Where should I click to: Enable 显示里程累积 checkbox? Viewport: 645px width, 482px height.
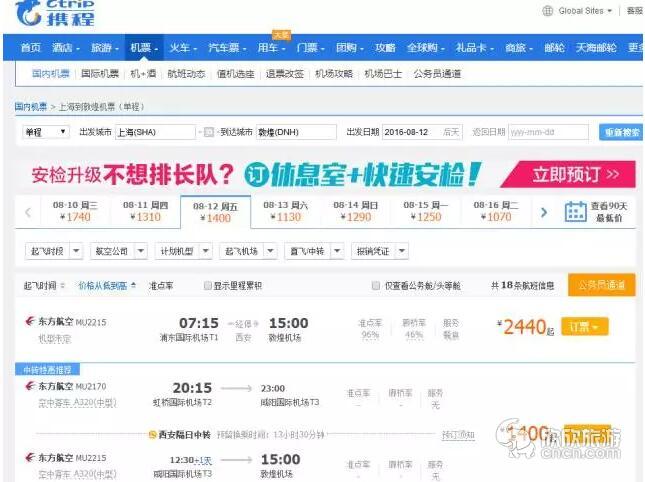(x=208, y=286)
